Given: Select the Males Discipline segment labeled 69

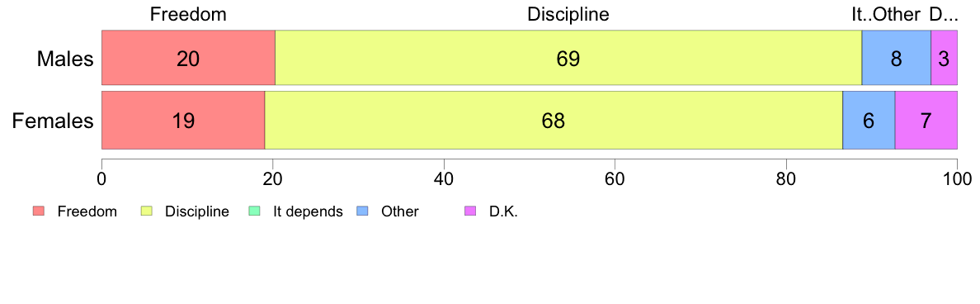Looking at the screenshot, I should click(x=568, y=58).
